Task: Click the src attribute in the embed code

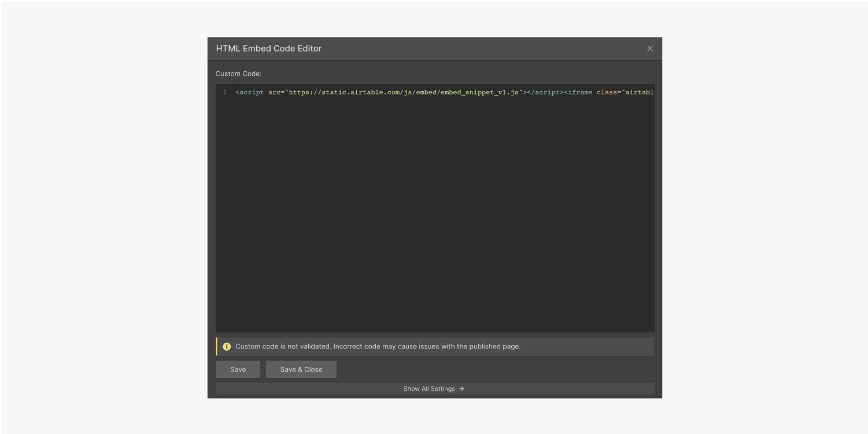Action: pyautogui.click(x=275, y=92)
